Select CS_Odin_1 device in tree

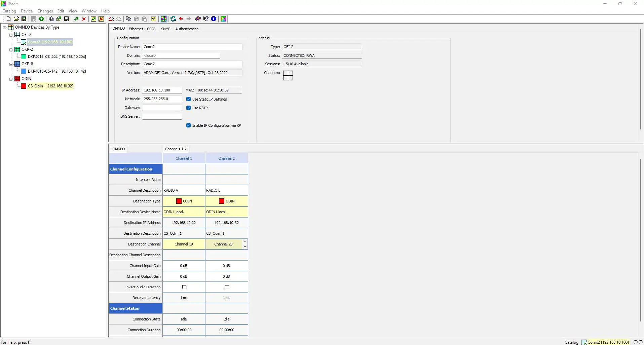50,86
